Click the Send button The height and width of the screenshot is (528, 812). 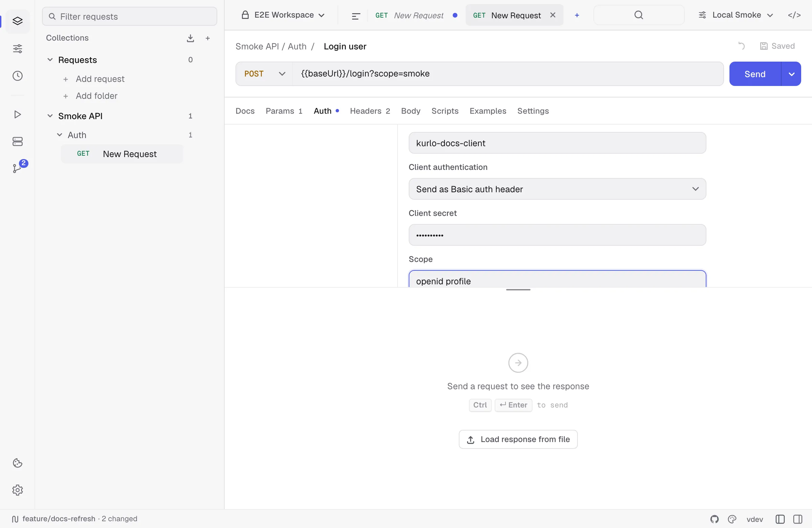coord(755,74)
